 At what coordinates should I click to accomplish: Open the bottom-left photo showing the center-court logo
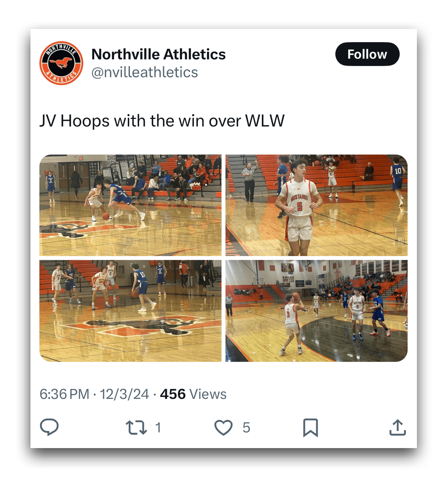(x=131, y=311)
